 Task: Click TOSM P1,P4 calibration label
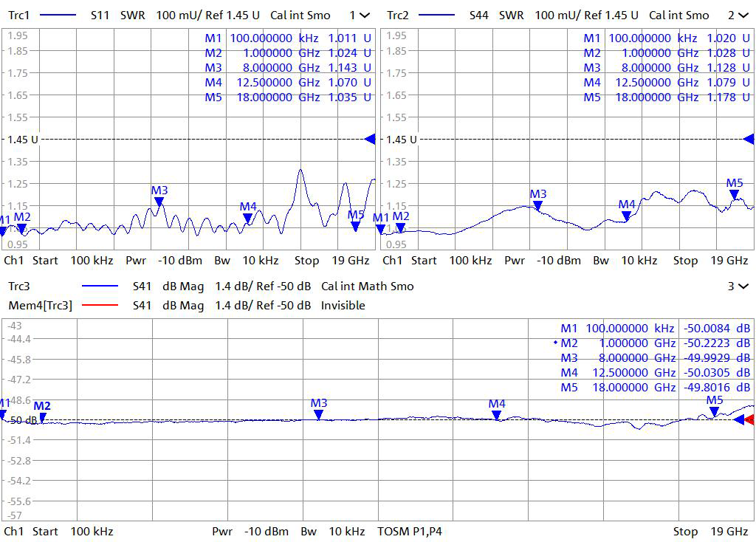410,531
